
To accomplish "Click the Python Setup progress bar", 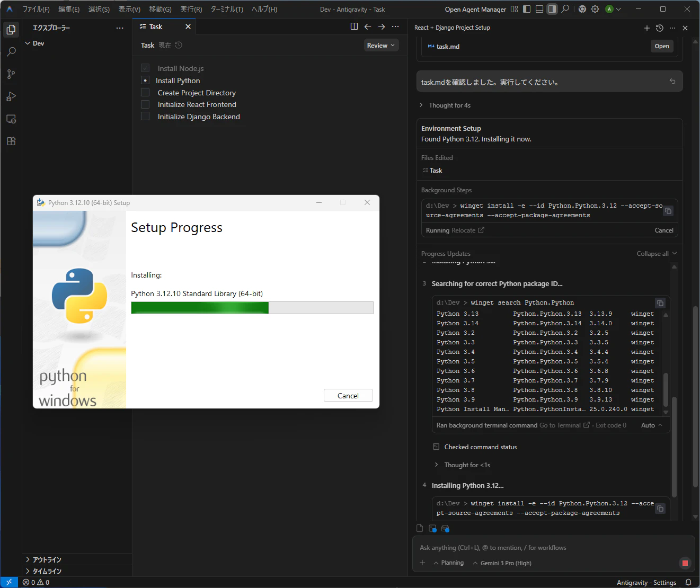I will coord(252,308).
